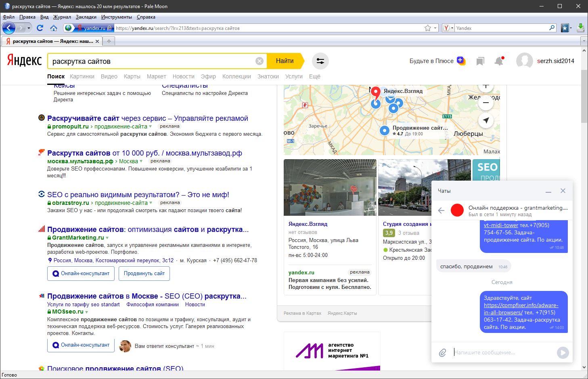Click the page vertical scrollbar thumb
The image size is (588, 379).
[584, 96]
